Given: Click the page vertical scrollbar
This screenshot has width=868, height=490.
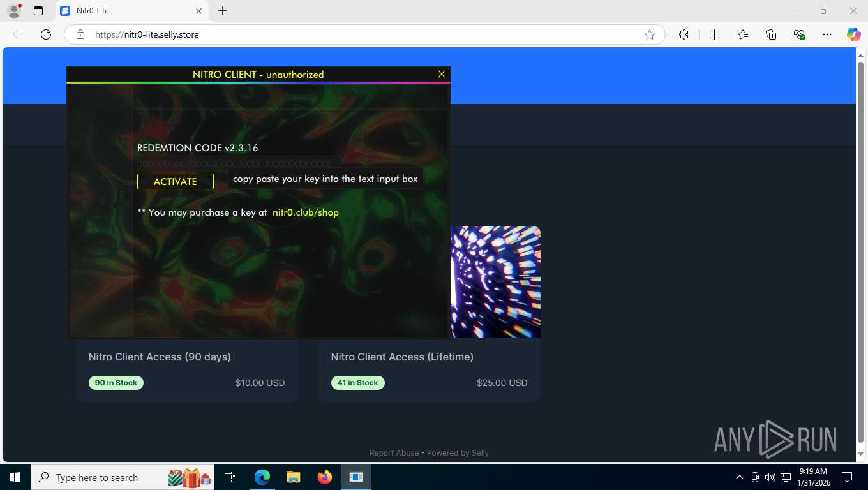Looking at the screenshot, I should (860, 253).
